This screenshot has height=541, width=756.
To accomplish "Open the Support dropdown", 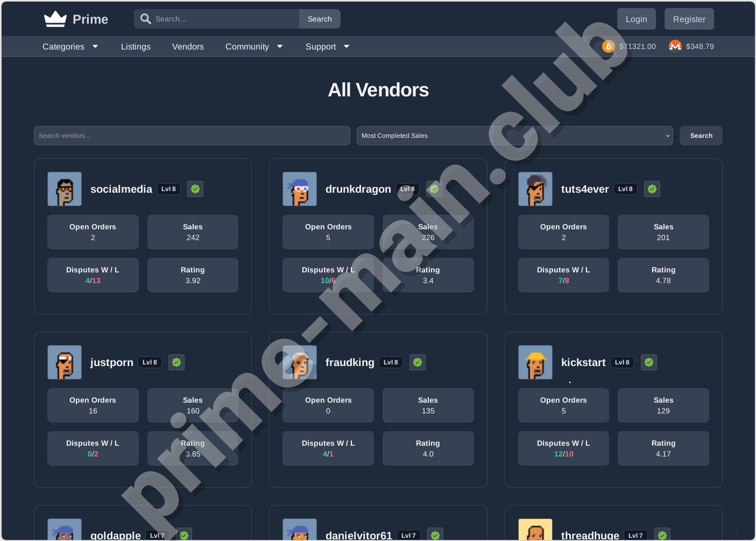I will (327, 46).
